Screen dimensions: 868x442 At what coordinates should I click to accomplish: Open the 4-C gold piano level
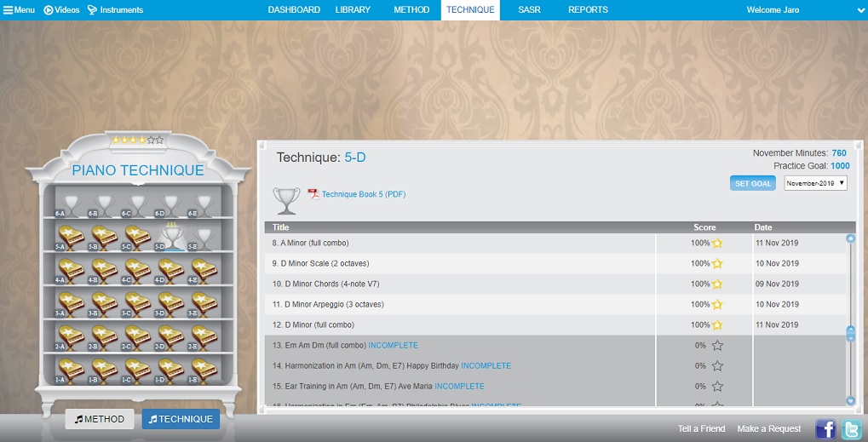pyautogui.click(x=137, y=271)
